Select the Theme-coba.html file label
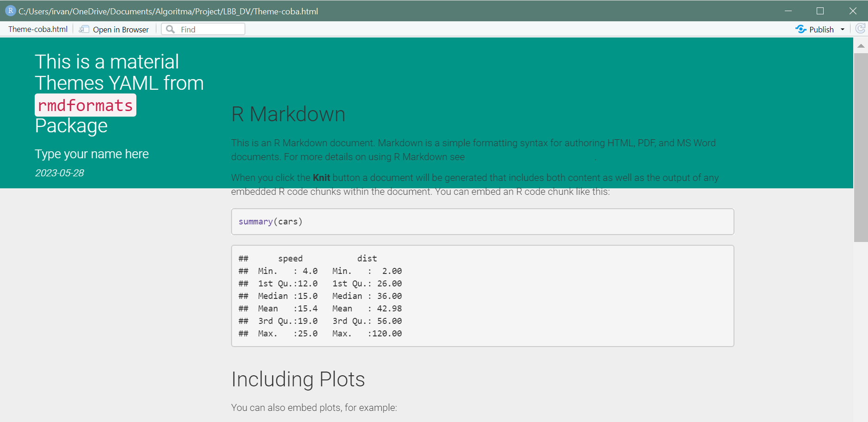The height and width of the screenshot is (422, 868). pos(38,29)
